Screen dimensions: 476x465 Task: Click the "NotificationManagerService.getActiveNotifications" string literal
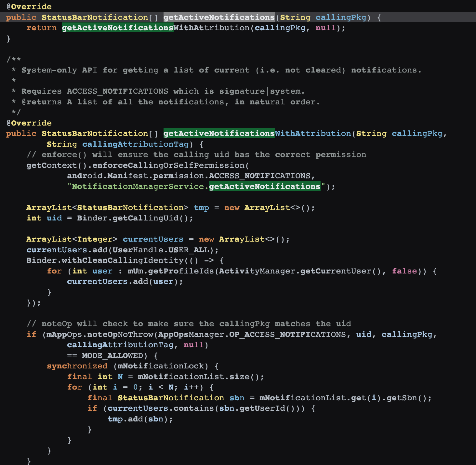(196, 187)
